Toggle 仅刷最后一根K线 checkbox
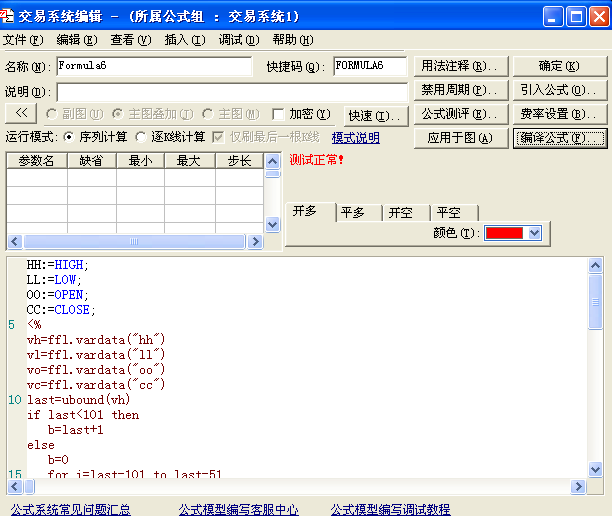The image size is (612, 516). 218,137
